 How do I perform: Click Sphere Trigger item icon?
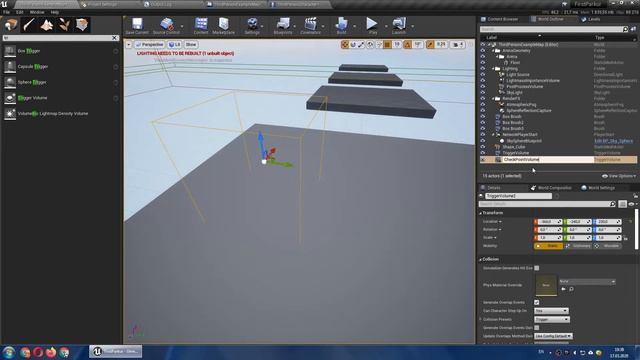pos(10,82)
